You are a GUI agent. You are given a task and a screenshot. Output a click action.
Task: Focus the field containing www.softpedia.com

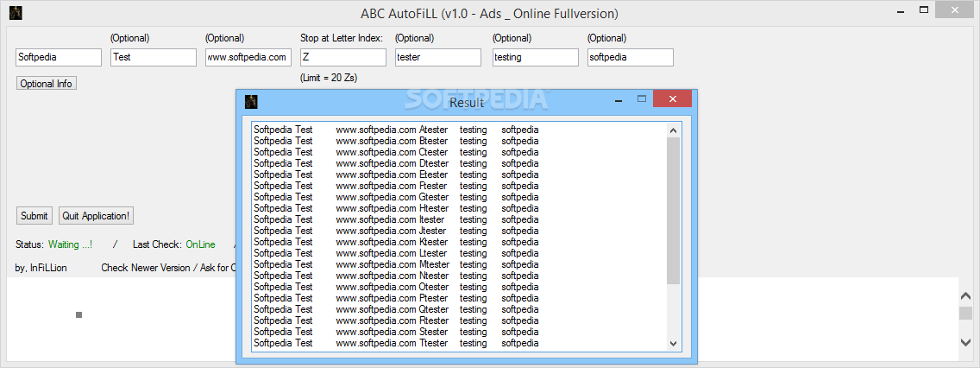pos(248,57)
